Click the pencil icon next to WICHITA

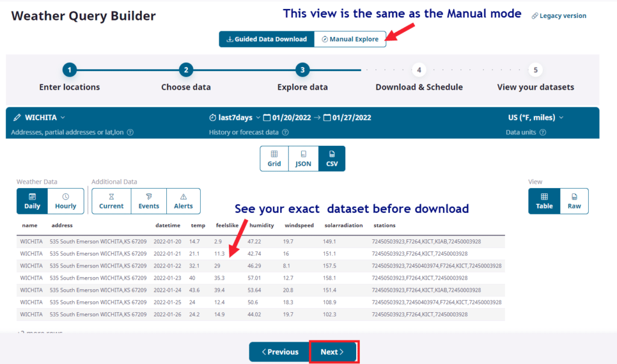pyautogui.click(x=17, y=118)
